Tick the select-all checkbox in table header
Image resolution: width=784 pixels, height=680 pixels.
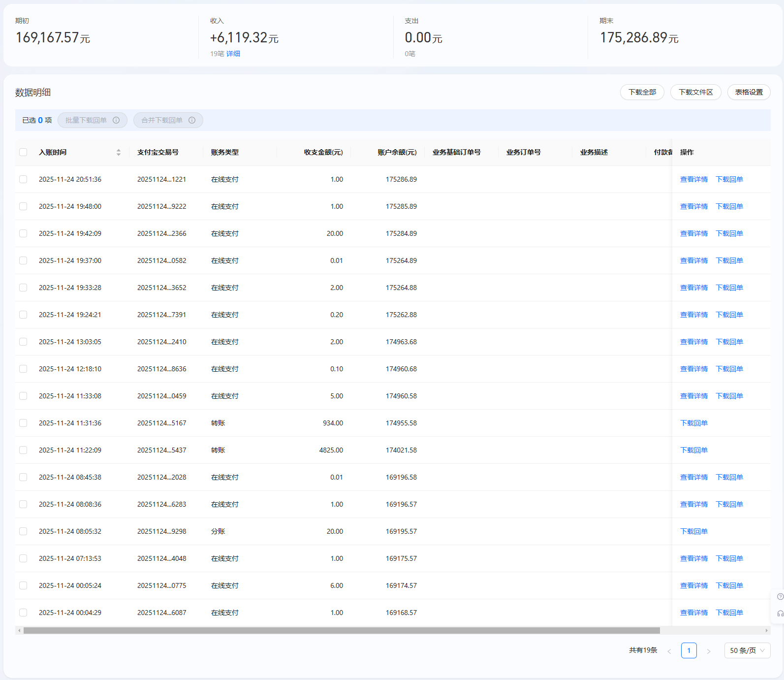coord(23,152)
